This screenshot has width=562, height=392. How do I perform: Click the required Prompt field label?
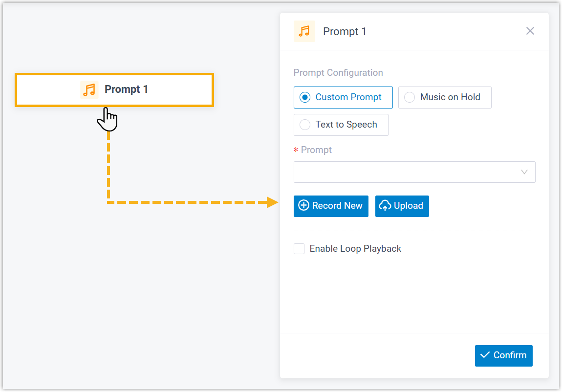tap(316, 150)
